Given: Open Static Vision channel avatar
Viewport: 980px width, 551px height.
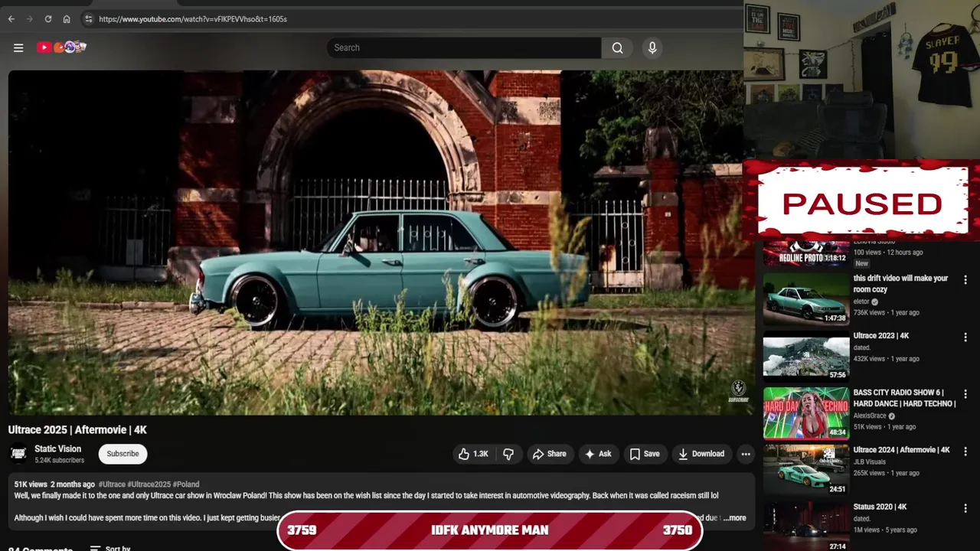Looking at the screenshot, I should coord(18,454).
